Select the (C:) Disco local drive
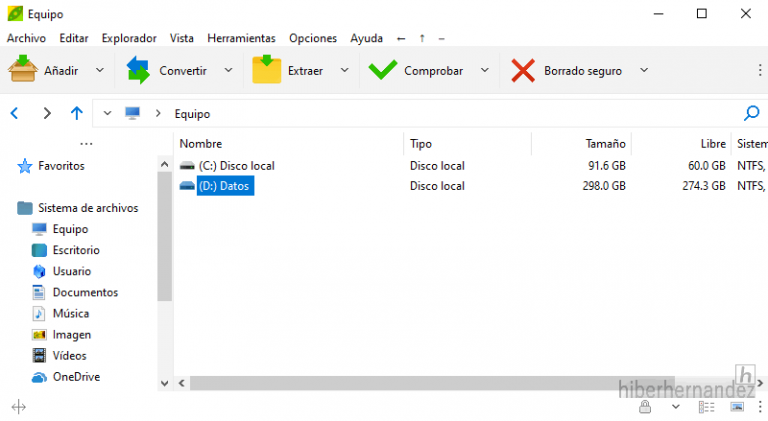The height and width of the screenshot is (421, 768). click(x=236, y=165)
